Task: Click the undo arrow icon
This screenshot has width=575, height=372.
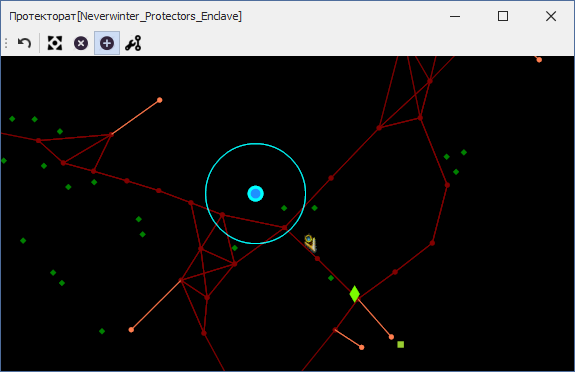Action: pyautogui.click(x=25, y=43)
